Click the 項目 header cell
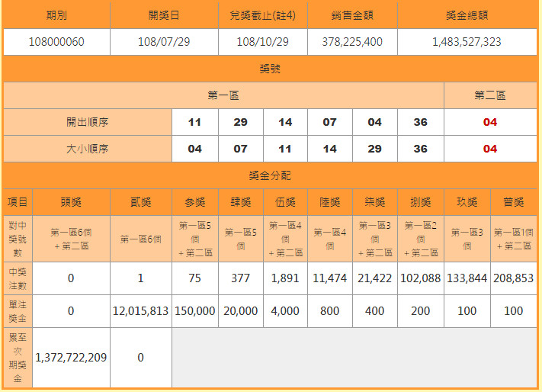Screen dimensions: 542x392 18,202
